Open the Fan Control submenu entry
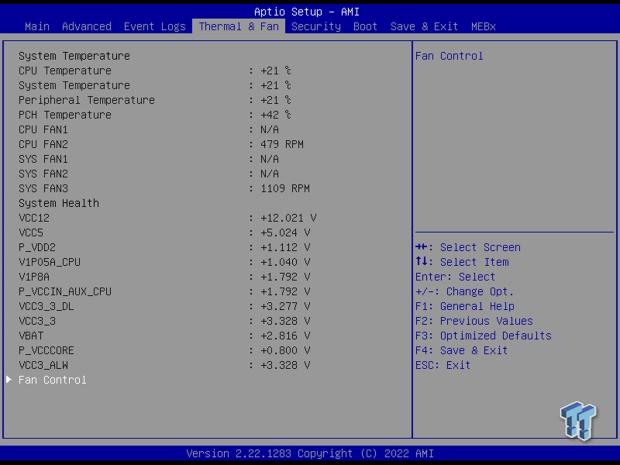 click(52, 380)
